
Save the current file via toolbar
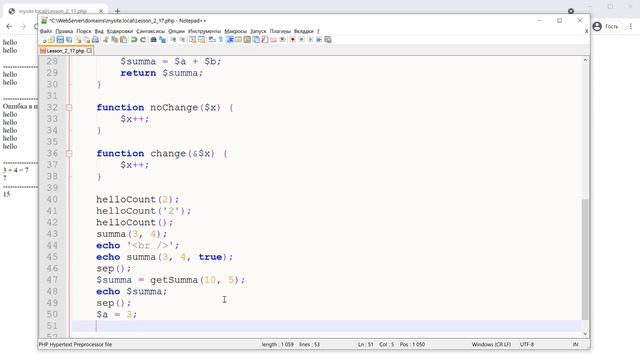[60, 40]
